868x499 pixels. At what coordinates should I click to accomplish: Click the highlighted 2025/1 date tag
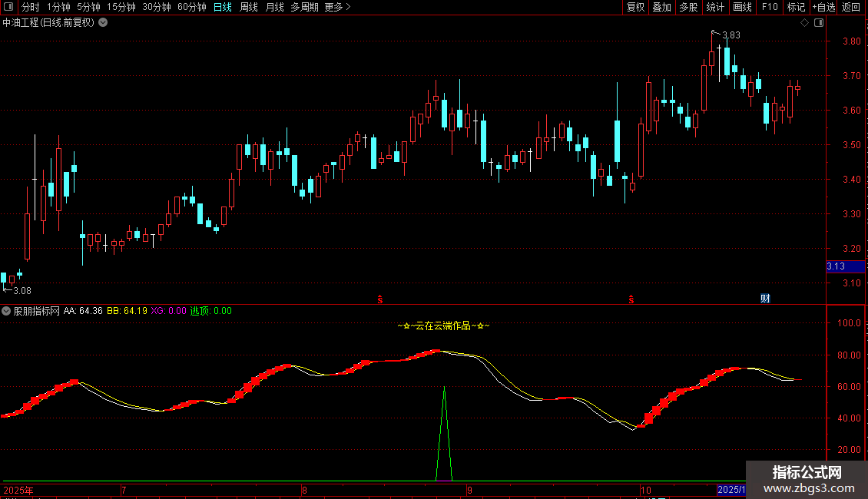(731, 490)
